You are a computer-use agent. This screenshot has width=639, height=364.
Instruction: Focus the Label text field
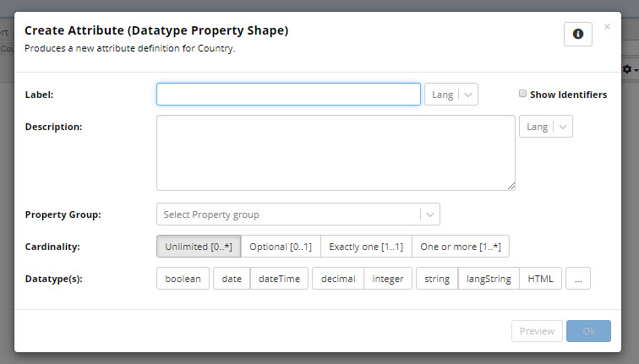pos(288,95)
